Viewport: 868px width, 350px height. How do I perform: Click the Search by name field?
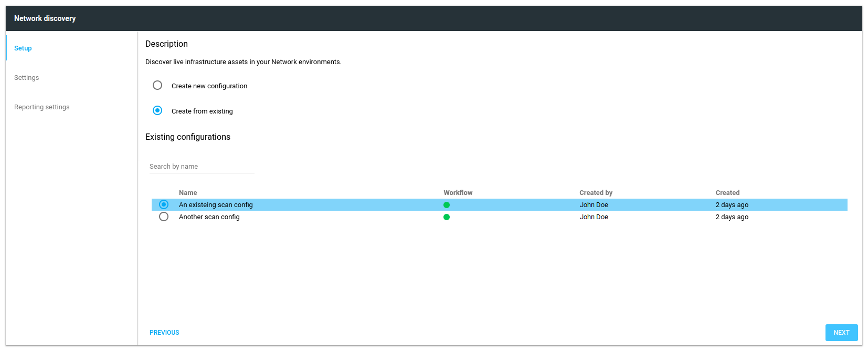202,166
